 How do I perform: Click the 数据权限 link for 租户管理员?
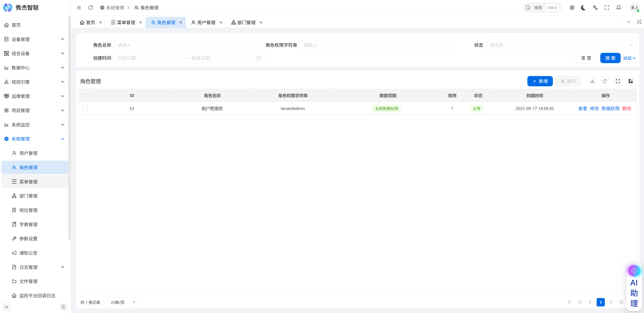610,109
